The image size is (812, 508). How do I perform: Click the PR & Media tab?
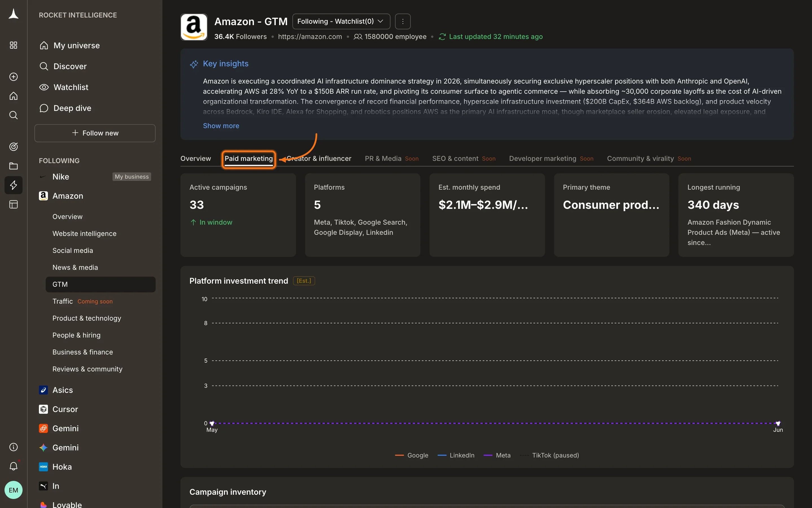[392, 159]
